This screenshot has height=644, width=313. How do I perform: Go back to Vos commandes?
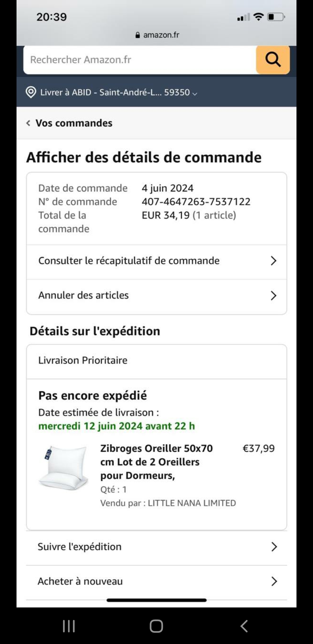point(74,123)
